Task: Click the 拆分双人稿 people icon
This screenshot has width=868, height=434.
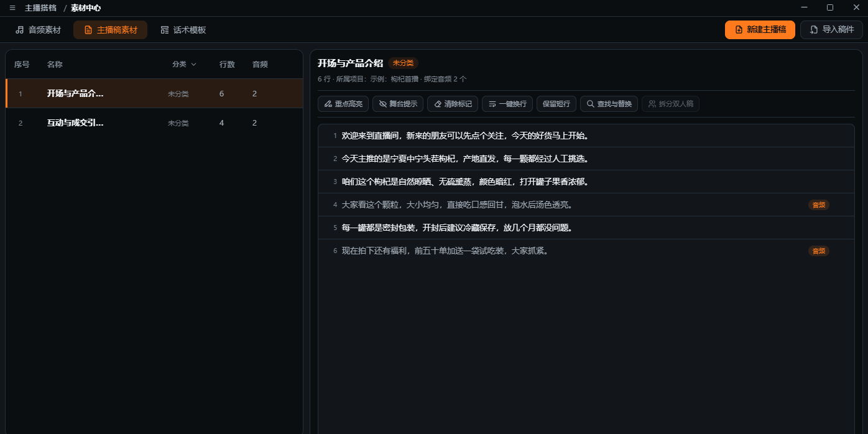Action: click(652, 104)
